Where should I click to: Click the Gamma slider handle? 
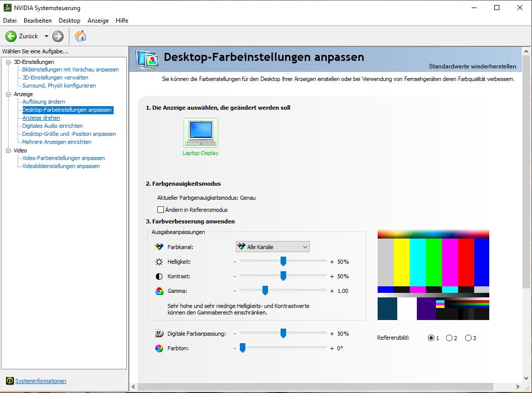click(x=265, y=290)
